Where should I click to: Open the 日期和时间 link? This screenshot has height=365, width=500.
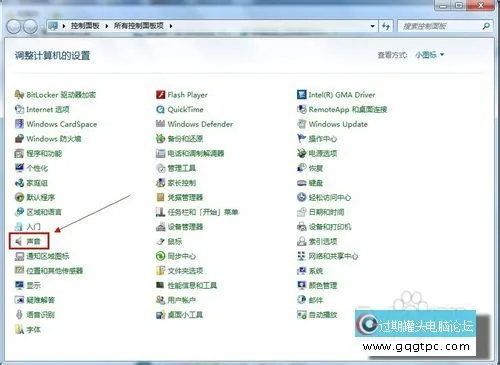[326, 212]
